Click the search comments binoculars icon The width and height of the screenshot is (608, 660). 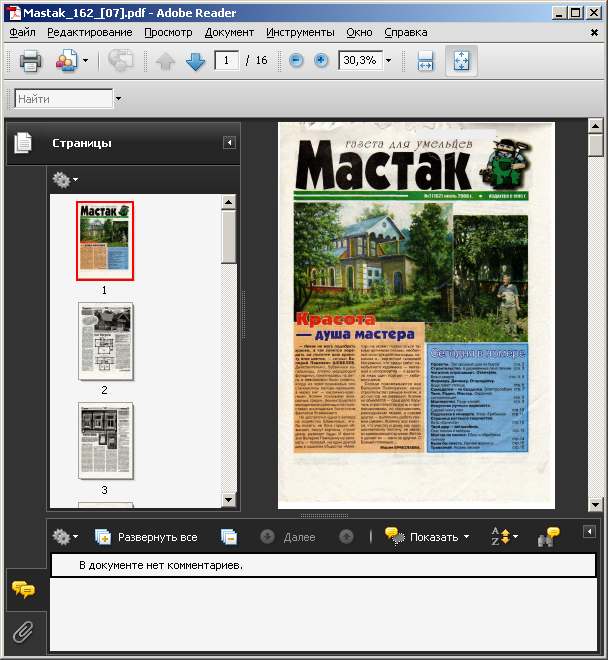point(549,537)
